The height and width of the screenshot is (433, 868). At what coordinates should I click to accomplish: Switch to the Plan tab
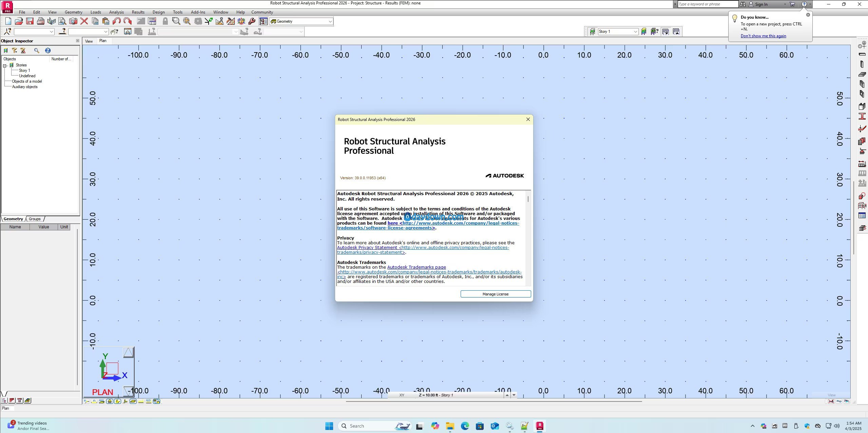click(x=103, y=41)
